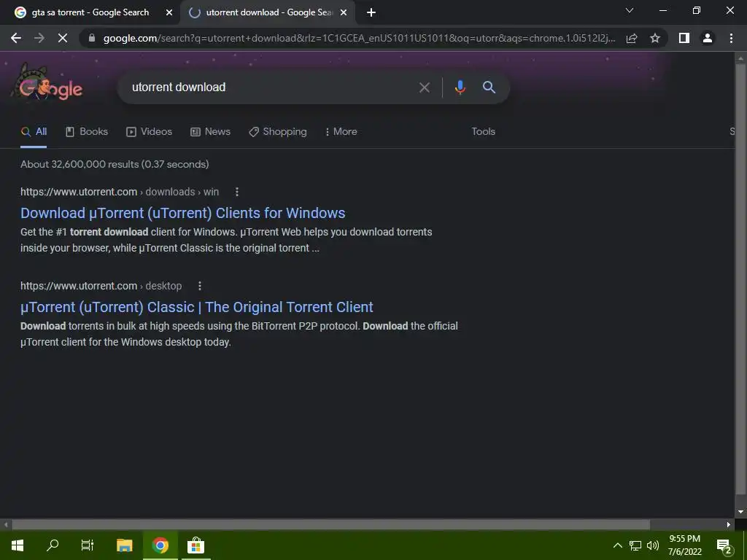Switch to News results
The height and width of the screenshot is (560, 747).
pos(210,132)
